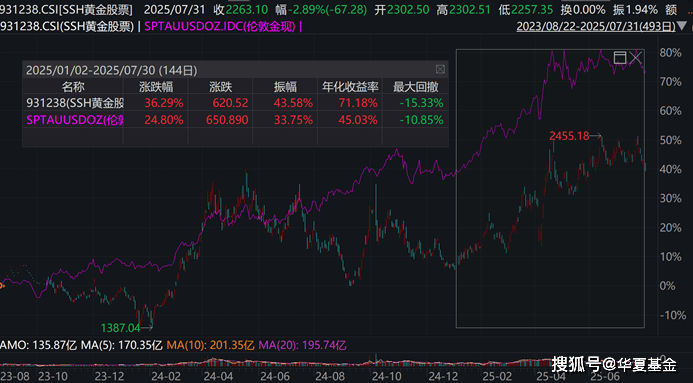Click the 24.80% change value
The image size is (693, 383).
(x=164, y=120)
